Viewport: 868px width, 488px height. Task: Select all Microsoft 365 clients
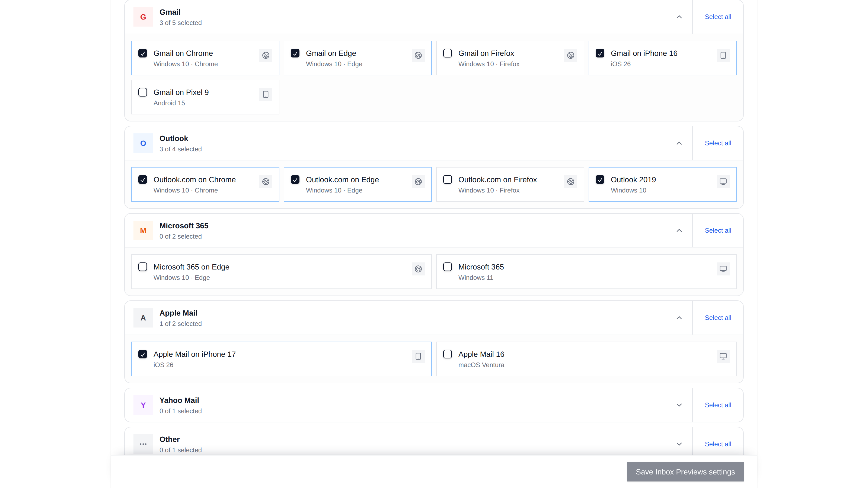(718, 230)
